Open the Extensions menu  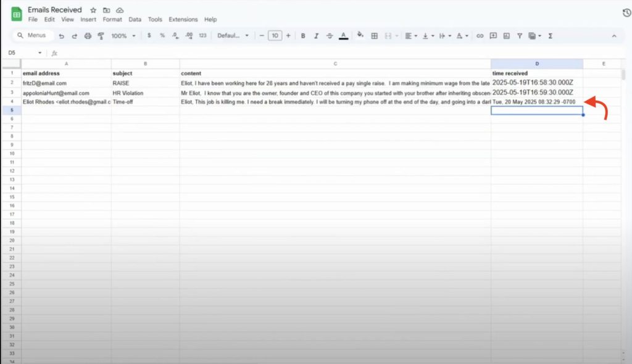(x=183, y=19)
